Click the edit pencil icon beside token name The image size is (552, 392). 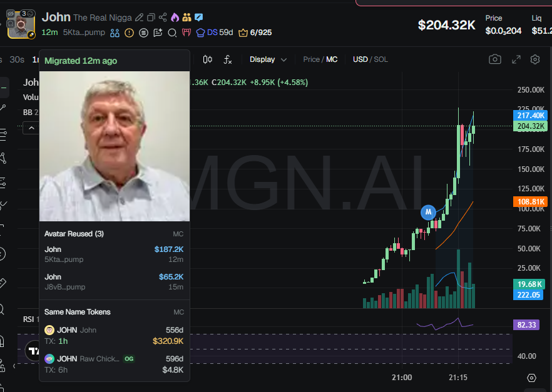[140, 18]
